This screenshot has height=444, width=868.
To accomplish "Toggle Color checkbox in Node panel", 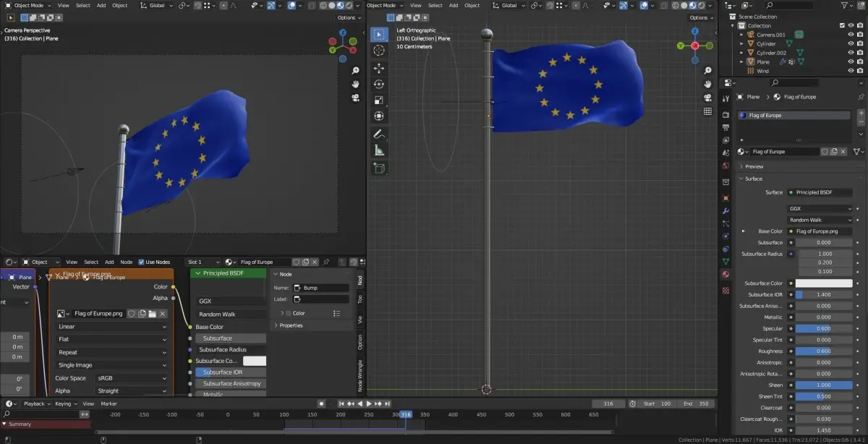I will point(289,313).
